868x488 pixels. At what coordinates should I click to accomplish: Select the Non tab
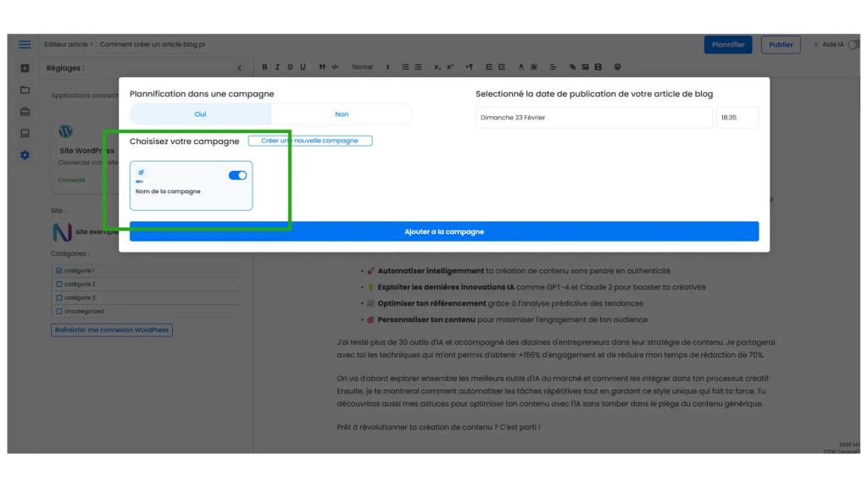342,114
